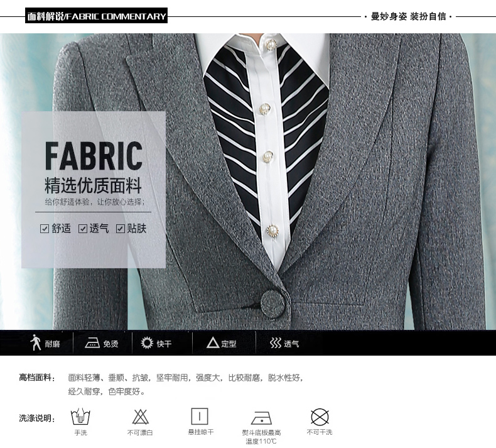This screenshot has height=448, width=496.
Task: Click the 透气 label in black bar
Action: pos(291,344)
